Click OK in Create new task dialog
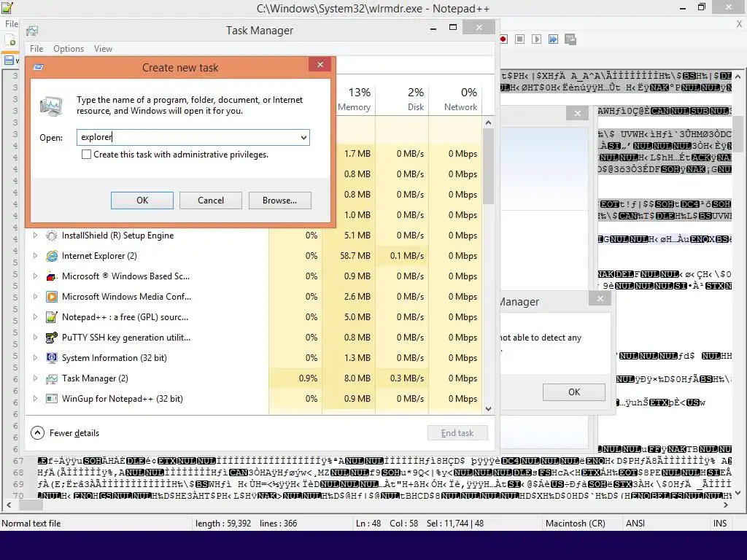Viewport: 747px width, 560px height. pos(142,201)
